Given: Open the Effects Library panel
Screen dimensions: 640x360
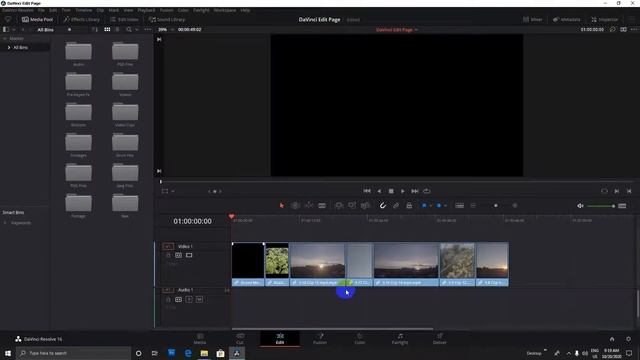Looking at the screenshot, I should point(82,19).
